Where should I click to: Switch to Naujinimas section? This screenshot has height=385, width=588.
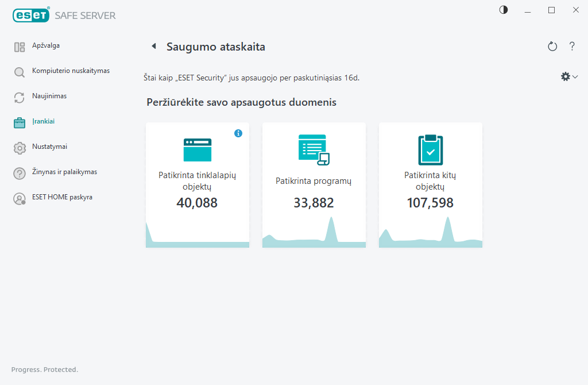coord(49,96)
